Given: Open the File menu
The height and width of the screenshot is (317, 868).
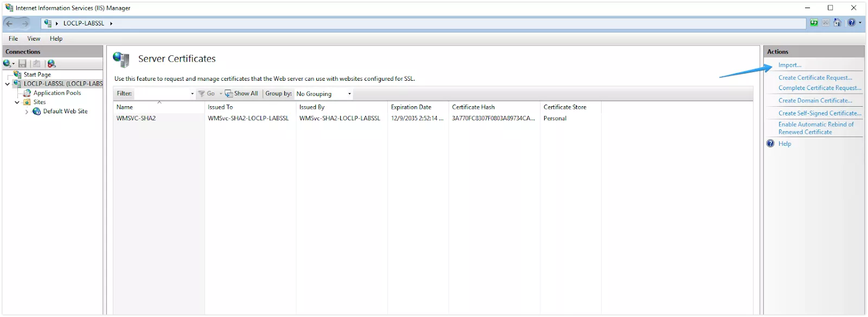Looking at the screenshot, I should [x=13, y=38].
